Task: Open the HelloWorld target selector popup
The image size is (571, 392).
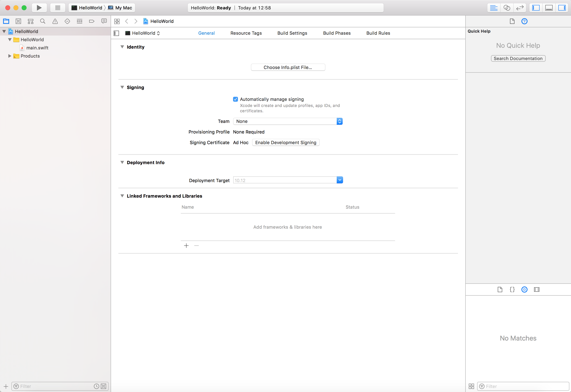Action: (x=143, y=33)
